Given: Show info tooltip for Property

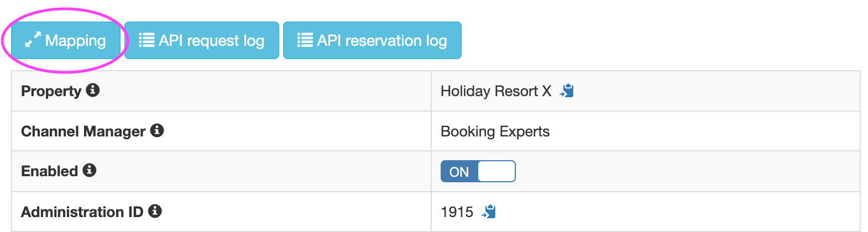Looking at the screenshot, I should tap(93, 90).
